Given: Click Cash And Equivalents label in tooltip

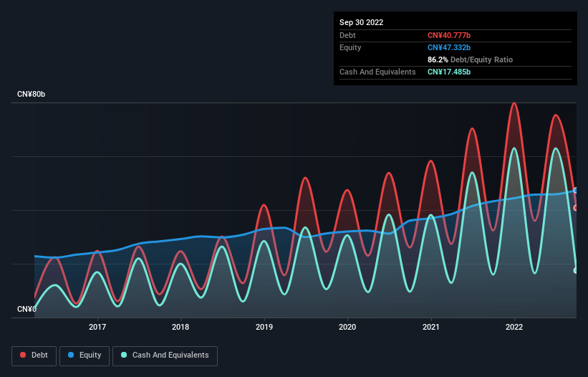Looking at the screenshot, I should coord(377,72).
